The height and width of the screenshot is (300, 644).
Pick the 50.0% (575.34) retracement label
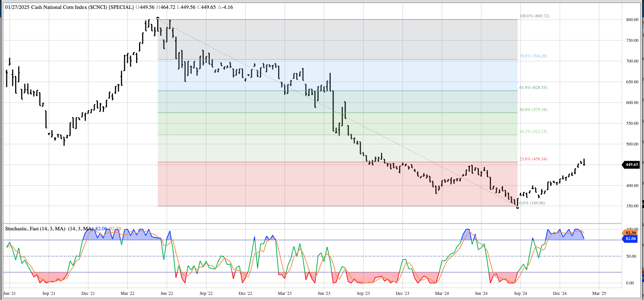pos(533,110)
